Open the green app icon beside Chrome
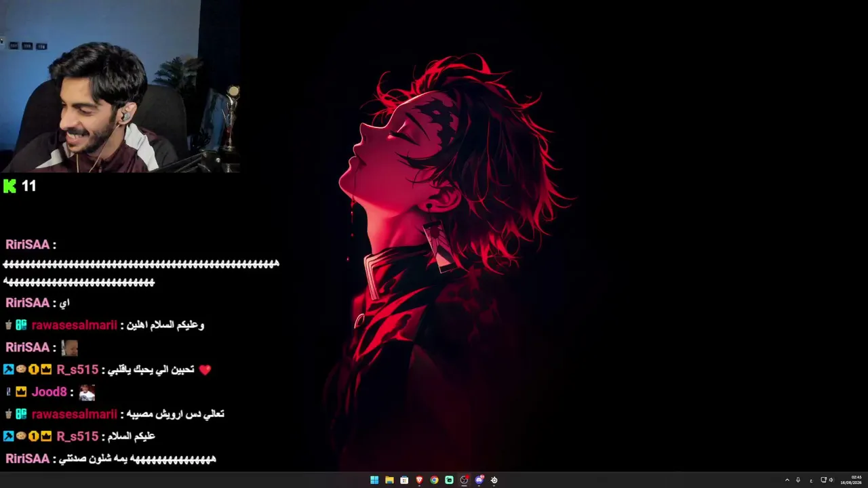The image size is (868, 488). 449,480
